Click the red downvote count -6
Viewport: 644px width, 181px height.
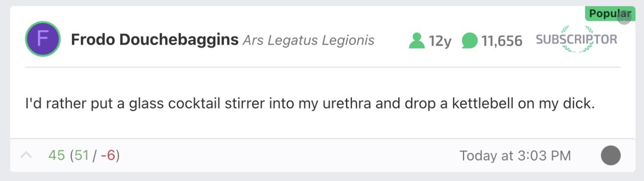pyautogui.click(x=108, y=155)
